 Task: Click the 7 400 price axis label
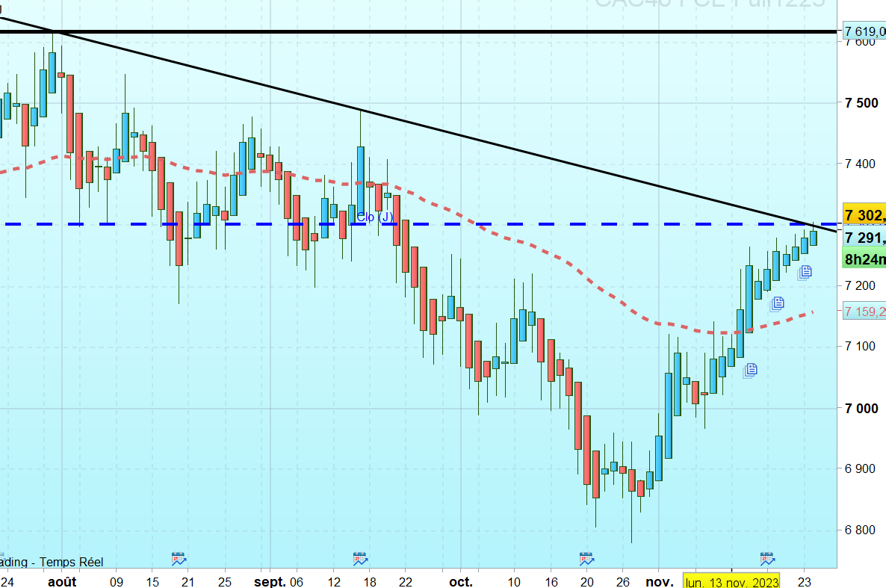[x=860, y=164]
